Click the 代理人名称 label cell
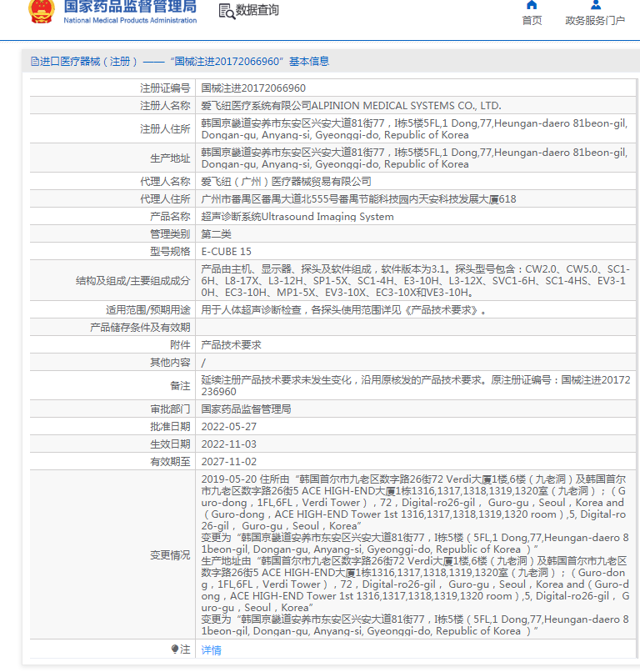The height and width of the screenshot is (672, 640). pos(112,181)
